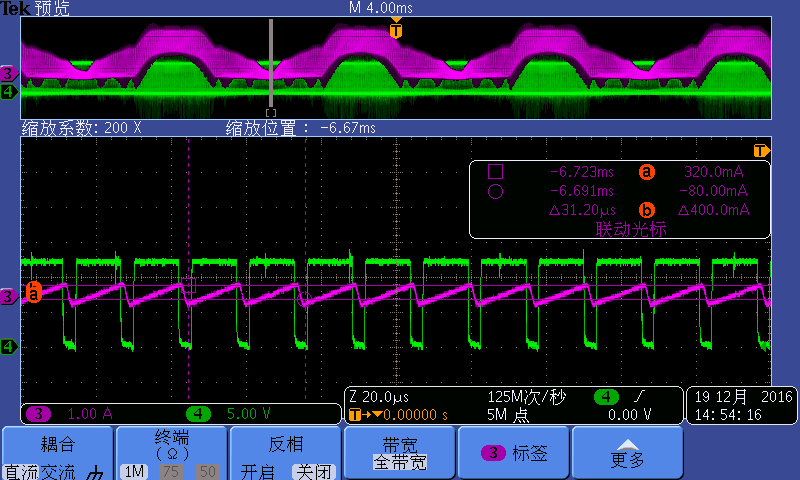Turn invert off (关闭)
The height and width of the screenshot is (480, 800).
(313, 472)
